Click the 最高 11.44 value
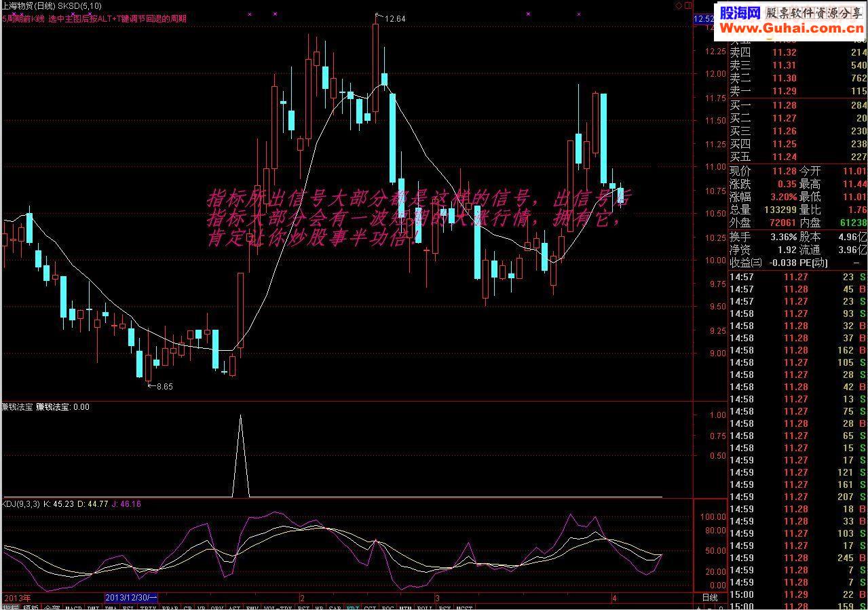868x610 pixels. 855,184
